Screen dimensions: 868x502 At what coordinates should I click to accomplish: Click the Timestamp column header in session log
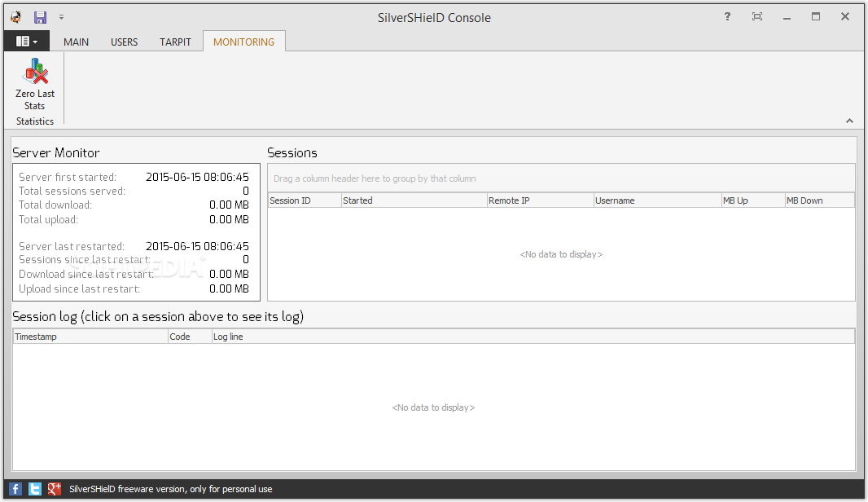pyautogui.click(x=90, y=337)
